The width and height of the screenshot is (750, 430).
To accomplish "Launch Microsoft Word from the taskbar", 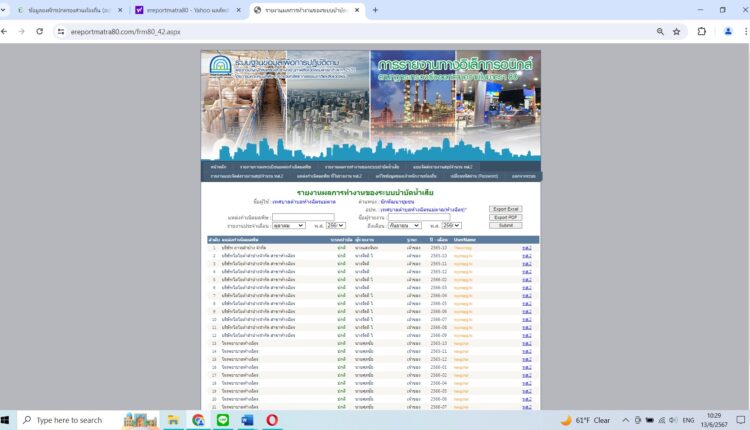I will coord(247,420).
